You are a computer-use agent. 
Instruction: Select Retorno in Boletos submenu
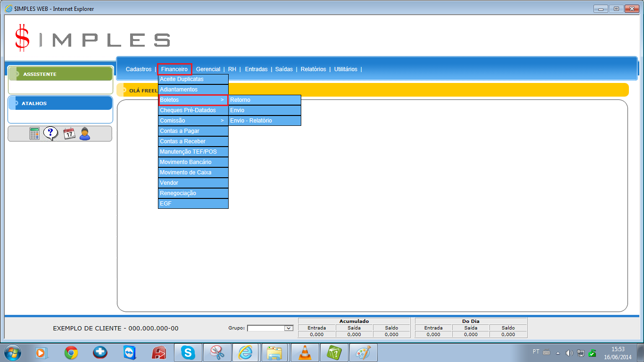(x=264, y=100)
